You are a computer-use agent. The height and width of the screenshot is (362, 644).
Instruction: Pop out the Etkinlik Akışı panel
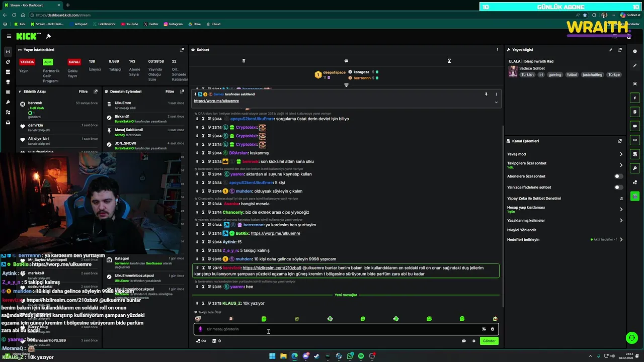click(x=96, y=92)
